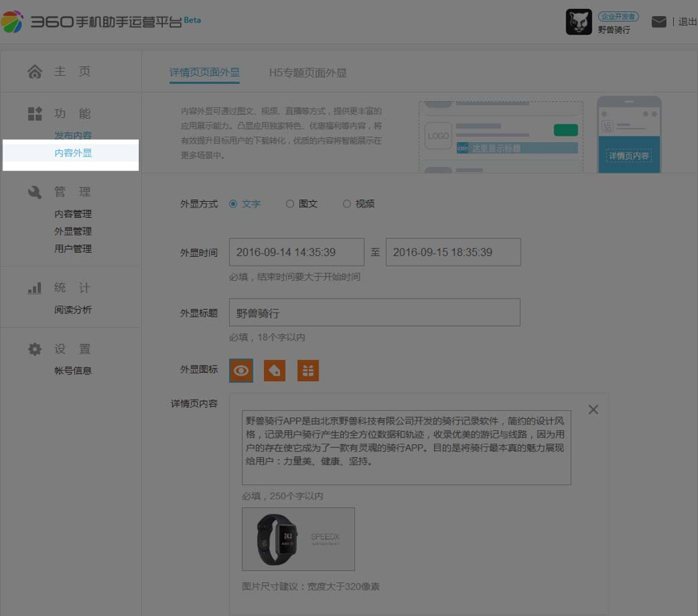The width and height of the screenshot is (698, 616).
Task: Click the 统计 bar chart icon
Action: coord(35,287)
